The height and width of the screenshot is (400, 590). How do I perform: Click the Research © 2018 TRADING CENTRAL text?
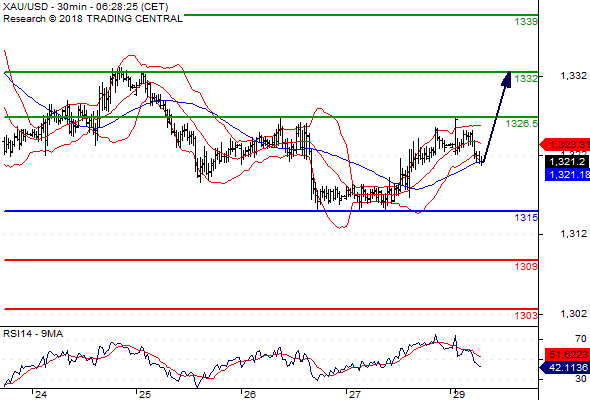[93, 18]
